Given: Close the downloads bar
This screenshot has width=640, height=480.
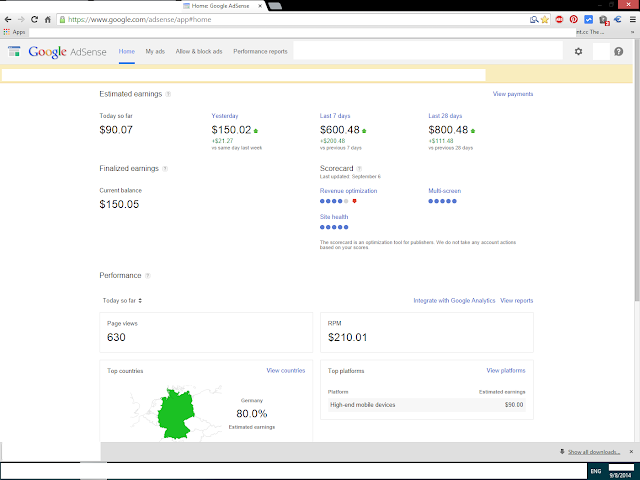Looking at the screenshot, I should 631,451.
